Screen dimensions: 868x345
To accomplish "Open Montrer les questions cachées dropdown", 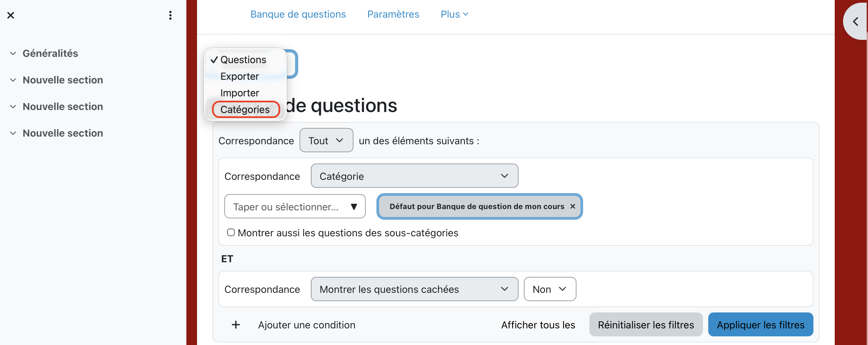I will point(414,289).
